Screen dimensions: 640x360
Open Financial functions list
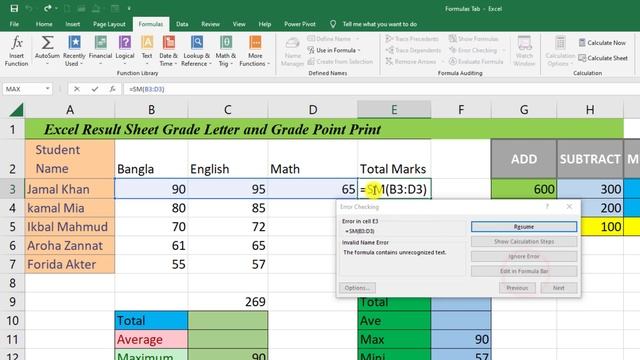tap(100, 51)
